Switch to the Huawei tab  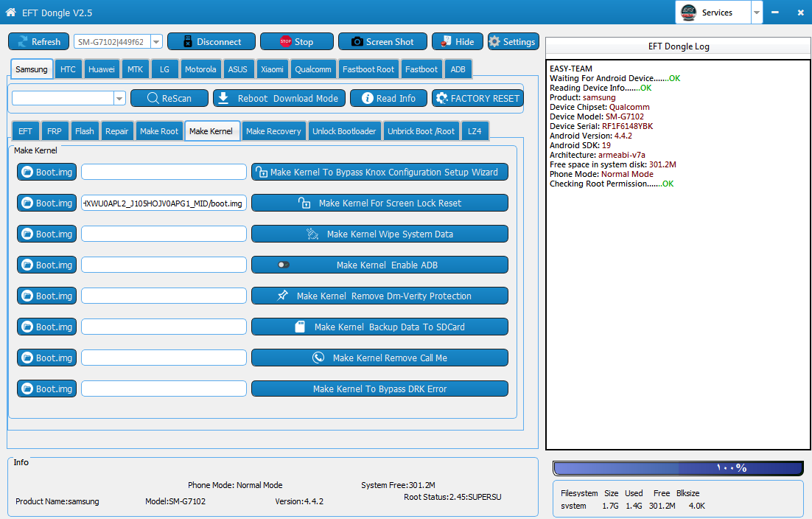coord(102,69)
